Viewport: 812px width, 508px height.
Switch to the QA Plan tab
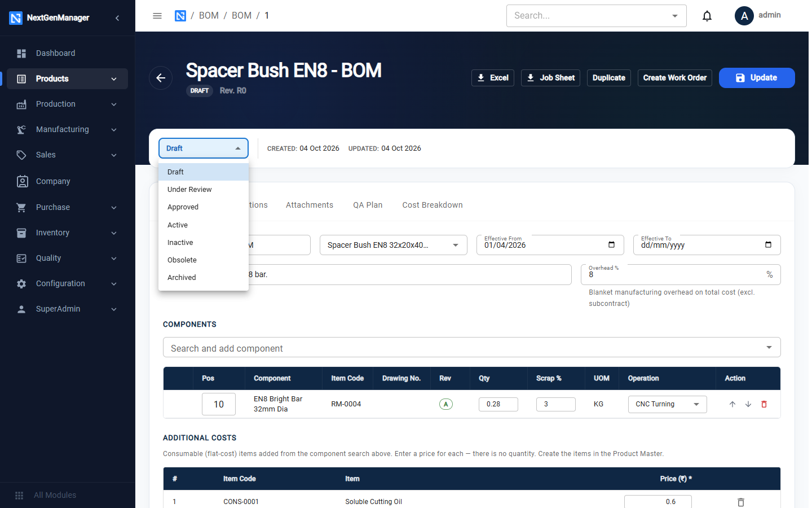(x=368, y=205)
